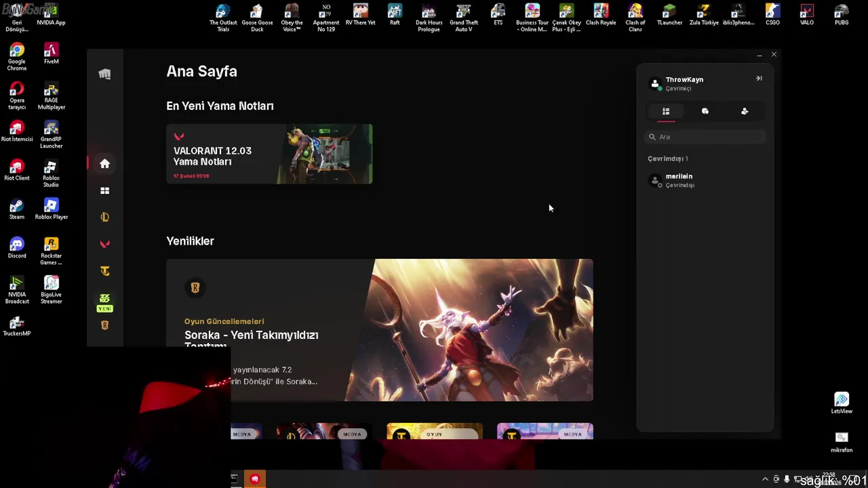Collapse the friends panel with arrow icon
868x488 pixels.
point(759,79)
